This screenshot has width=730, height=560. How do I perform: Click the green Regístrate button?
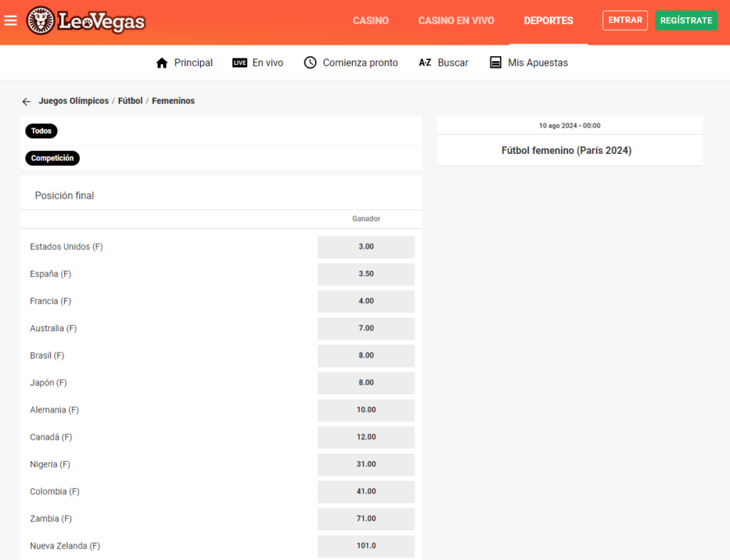(686, 21)
